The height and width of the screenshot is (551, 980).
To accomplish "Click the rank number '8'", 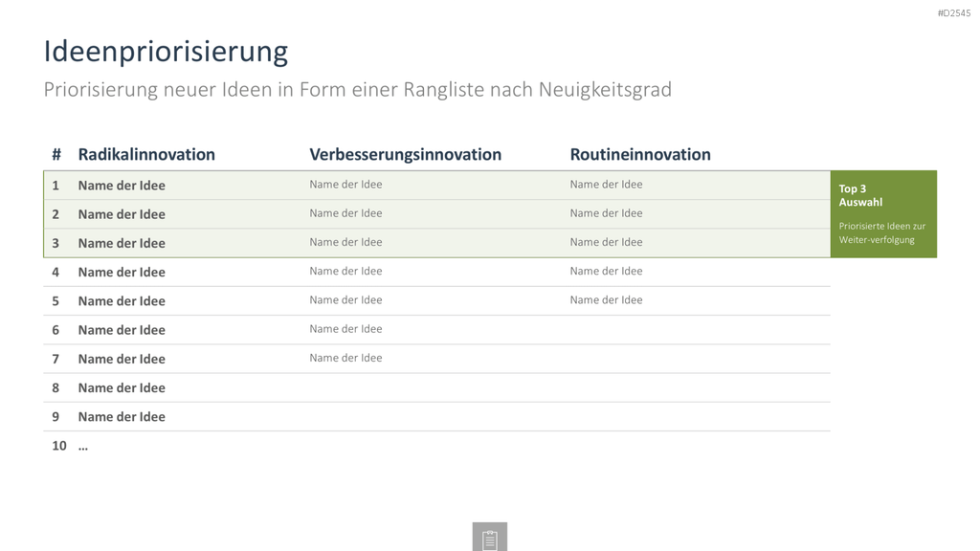I will [x=56, y=388].
